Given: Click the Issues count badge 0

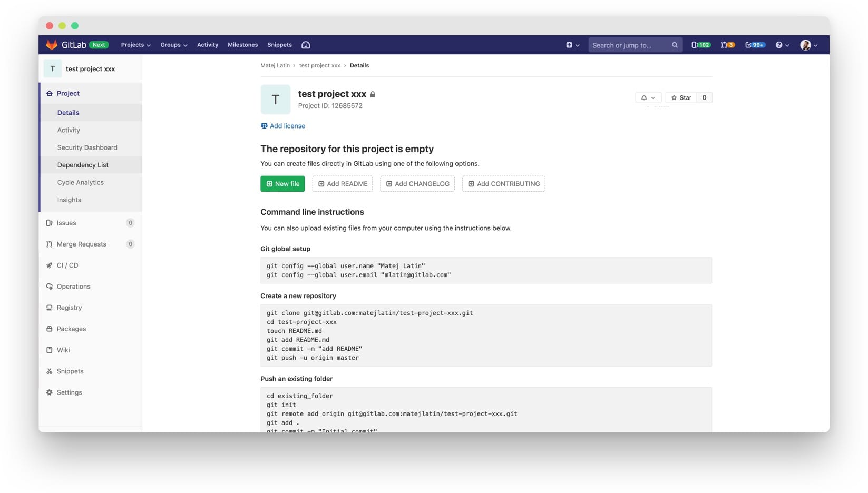Looking at the screenshot, I should (x=130, y=223).
